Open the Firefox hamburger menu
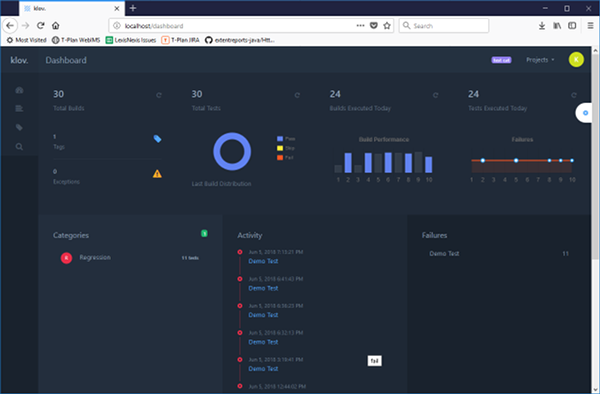The height and width of the screenshot is (394, 600). [x=590, y=26]
